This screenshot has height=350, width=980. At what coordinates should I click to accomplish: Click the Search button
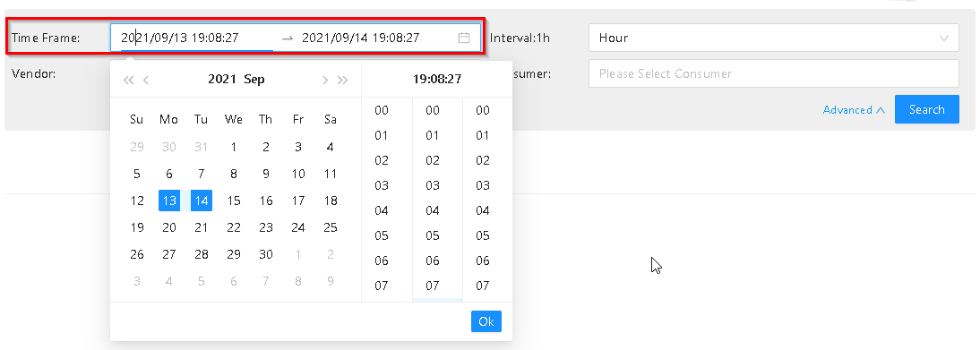pyautogui.click(x=927, y=109)
